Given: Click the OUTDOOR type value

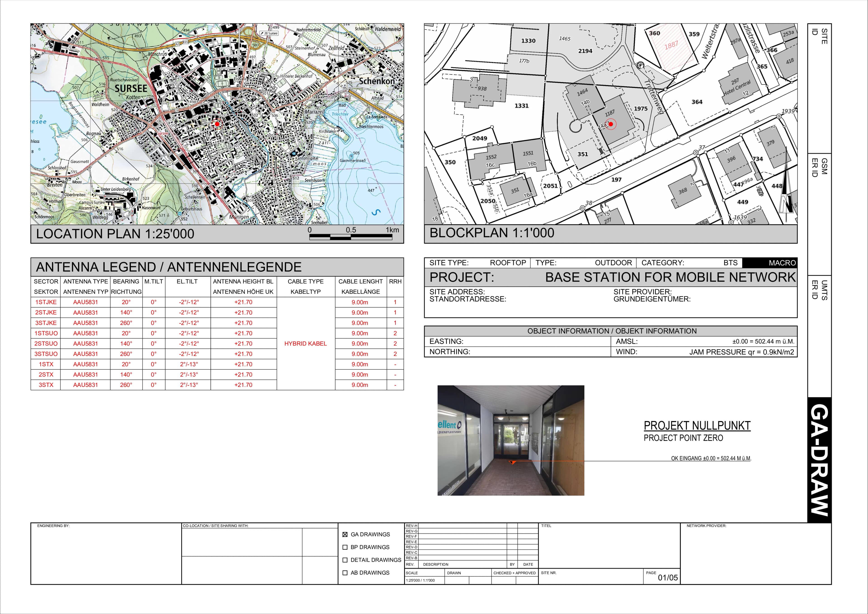Looking at the screenshot, I should [613, 263].
